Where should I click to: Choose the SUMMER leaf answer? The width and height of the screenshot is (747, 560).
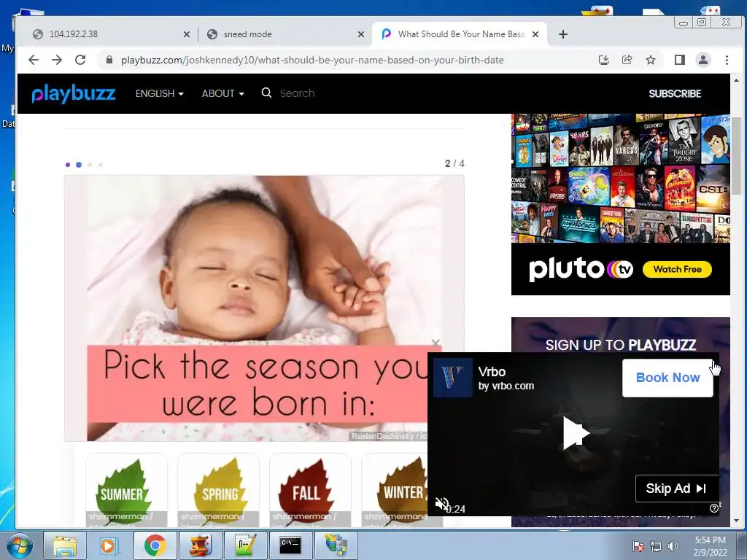click(126, 491)
